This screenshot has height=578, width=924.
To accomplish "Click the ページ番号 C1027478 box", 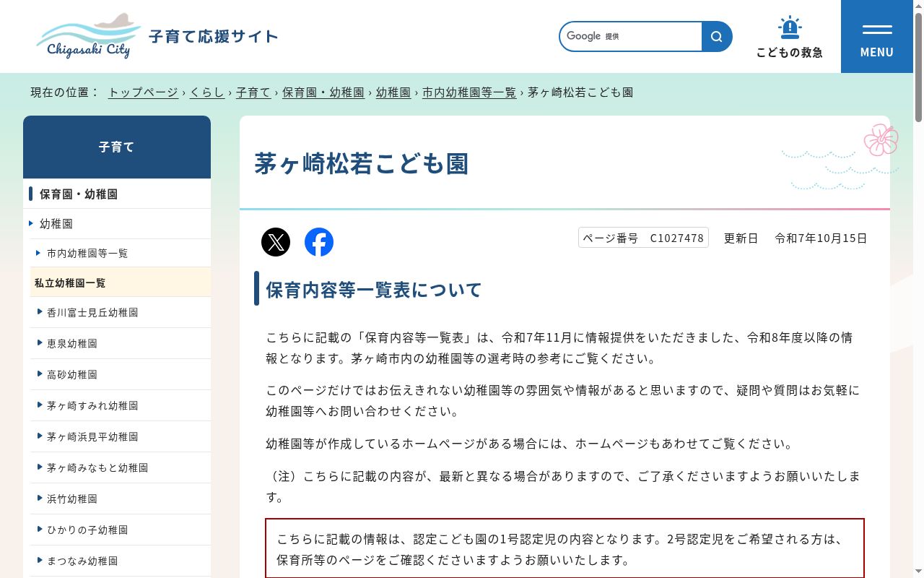I will coord(643,238).
